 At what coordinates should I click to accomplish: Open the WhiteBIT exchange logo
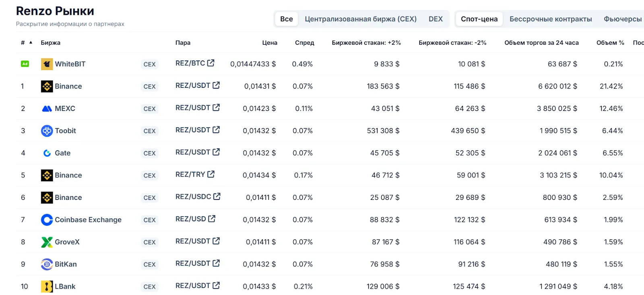pyautogui.click(x=47, y=64)
